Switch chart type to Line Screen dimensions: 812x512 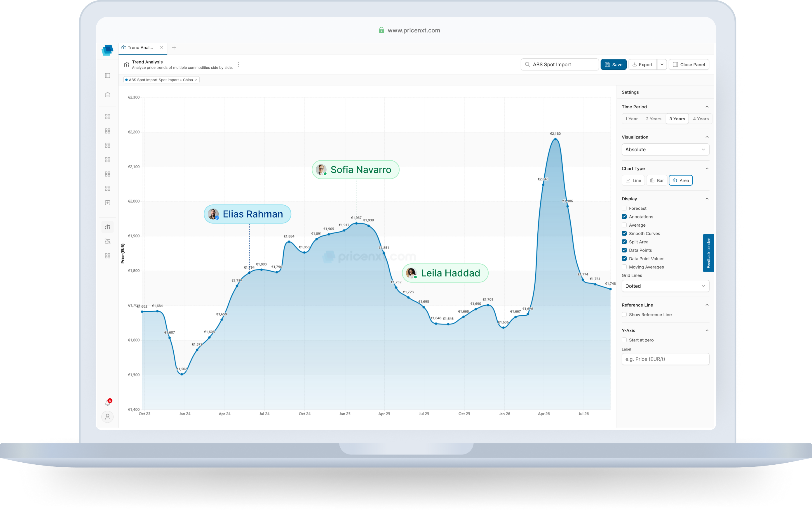(633, 180)
